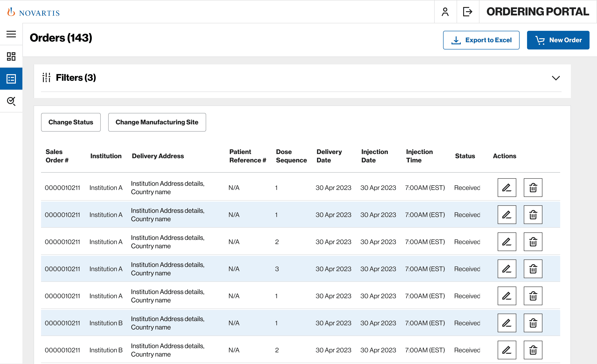Click the Change Status button
The height and width of the screenshot is (364, 597).
[x=71, y=122]
